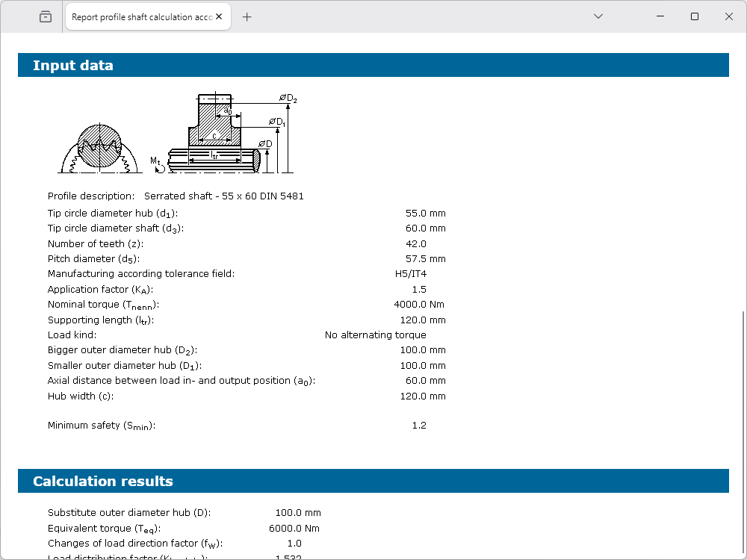Minimize the browser window
747x560 pixels.
pyautogui.click(x=660, y=16)
